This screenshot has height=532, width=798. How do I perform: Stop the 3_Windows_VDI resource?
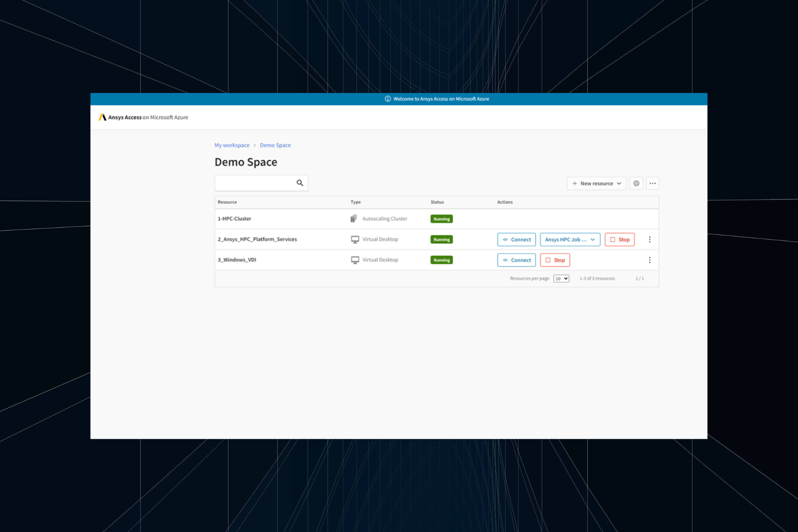tap(555, 260)
